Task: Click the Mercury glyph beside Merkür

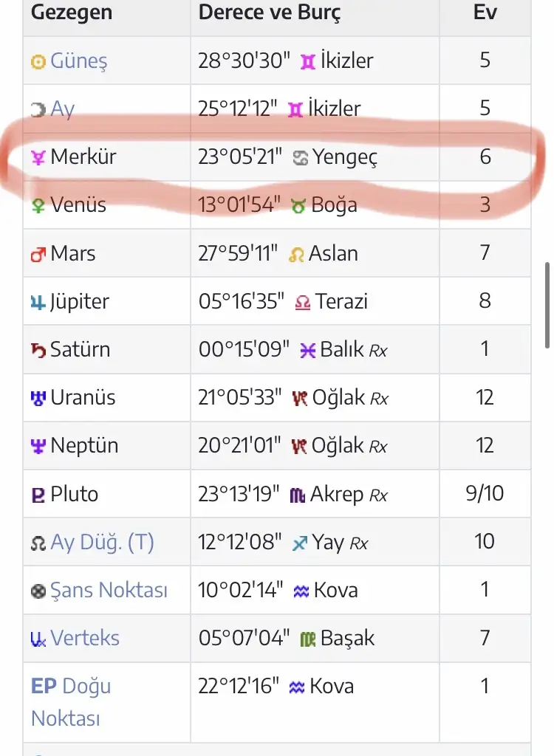Action: [38, 157]
